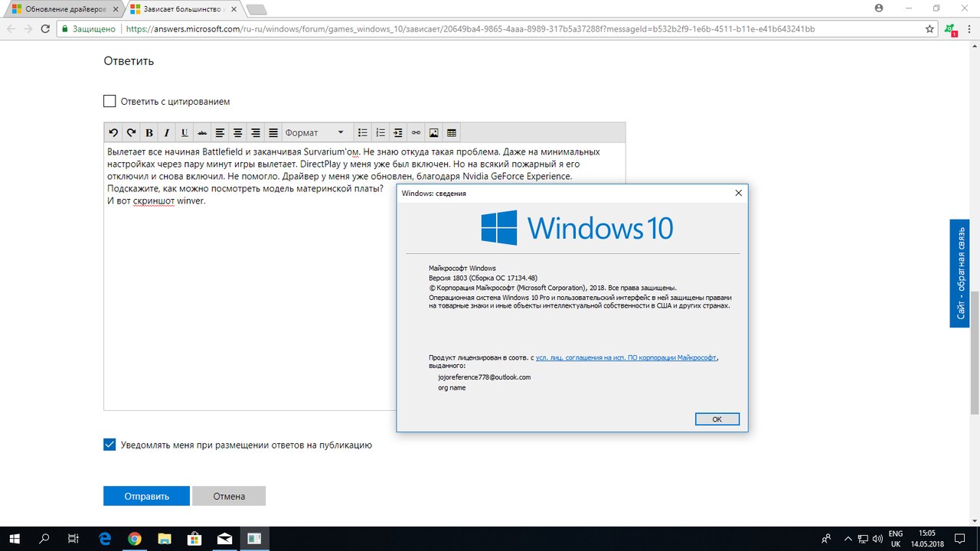Insert numbered list
Screen dimensions: 980x551
click(381, 132)
